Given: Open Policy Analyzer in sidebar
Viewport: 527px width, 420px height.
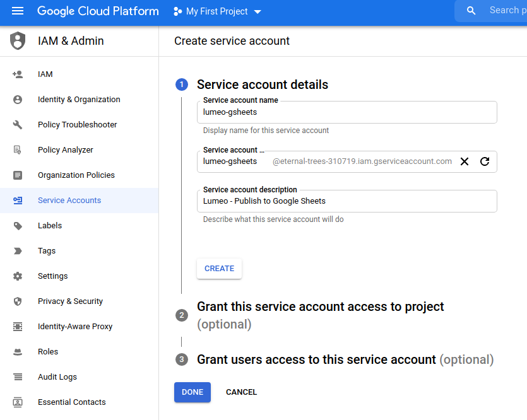Looking at the screenshot, I should coord(80,149).
